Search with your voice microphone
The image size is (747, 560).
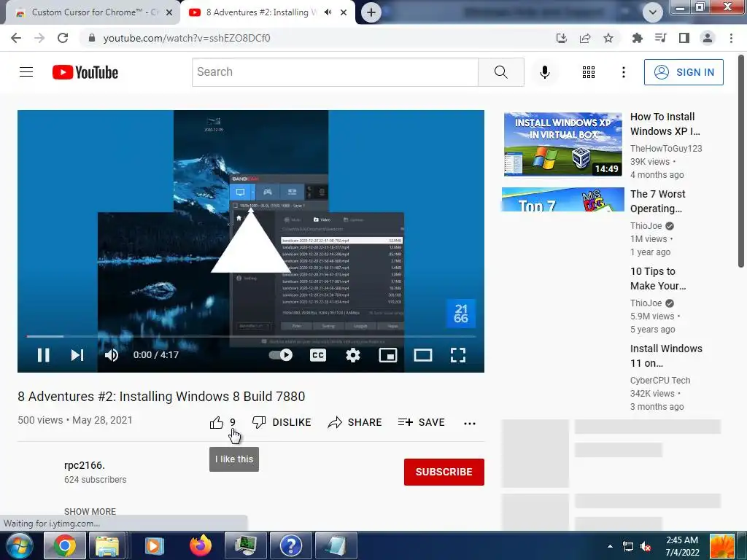click(544, 72)
